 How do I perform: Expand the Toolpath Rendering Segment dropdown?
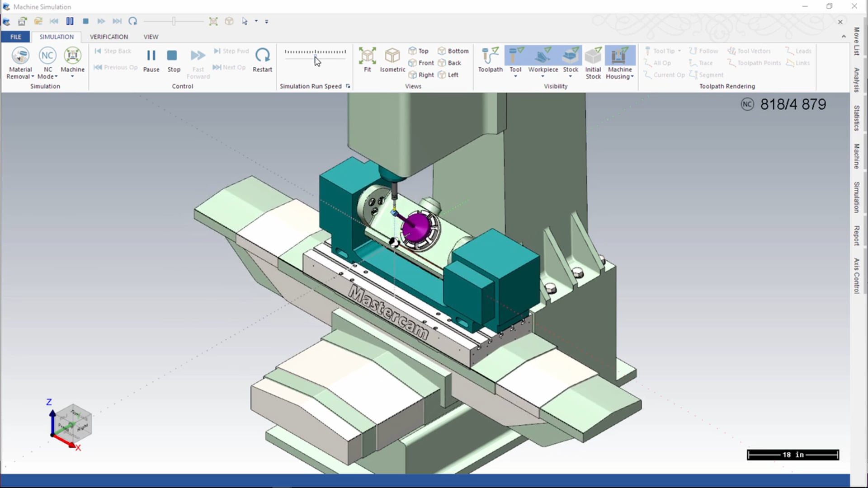(x=711, y=75)
